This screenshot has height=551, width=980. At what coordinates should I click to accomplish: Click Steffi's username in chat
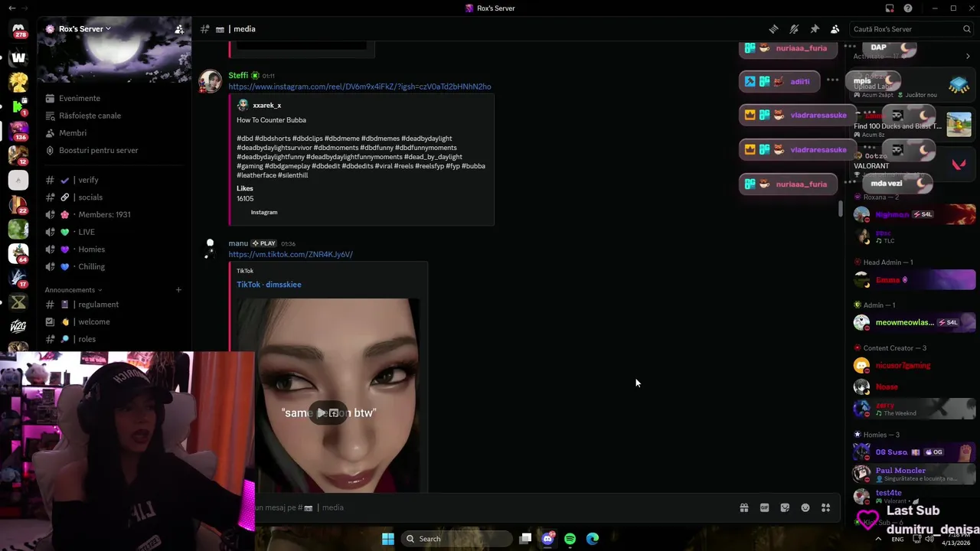tap(238, 76)
